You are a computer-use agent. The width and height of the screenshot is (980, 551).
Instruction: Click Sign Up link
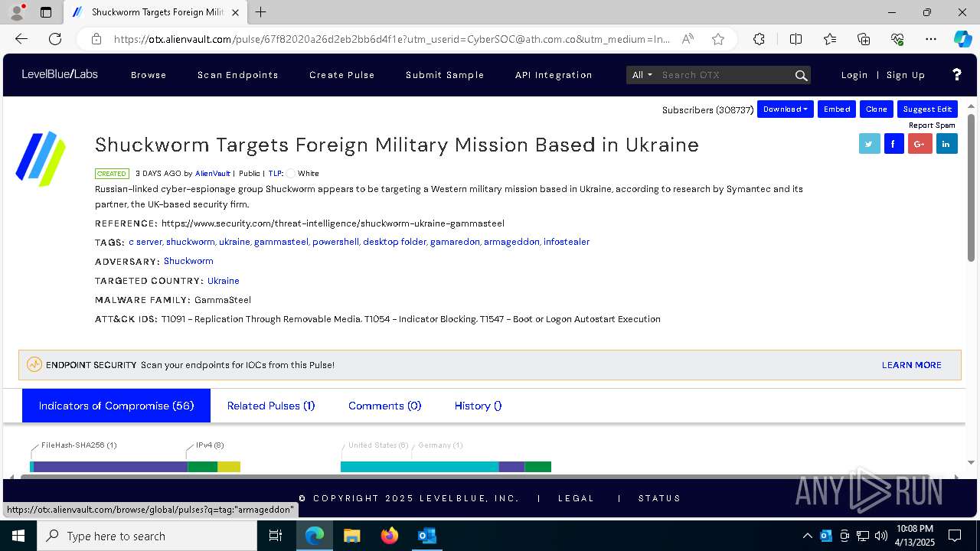pos(906,75)
